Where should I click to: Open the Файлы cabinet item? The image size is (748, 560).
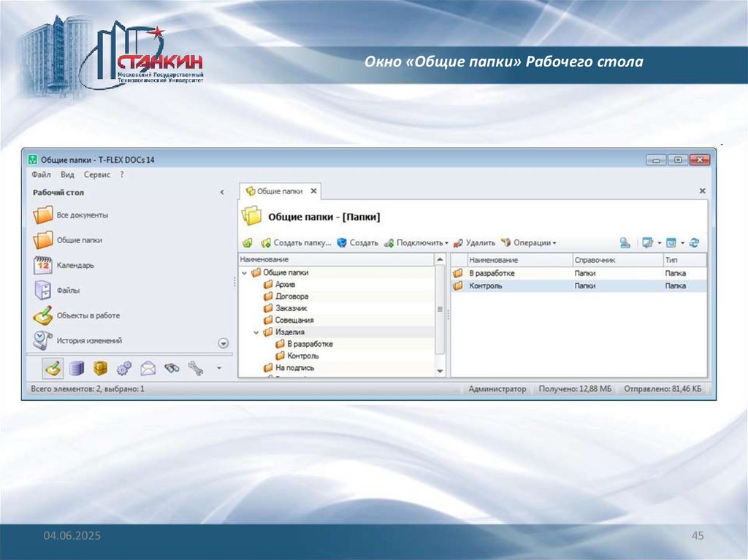tap(67, 290)
